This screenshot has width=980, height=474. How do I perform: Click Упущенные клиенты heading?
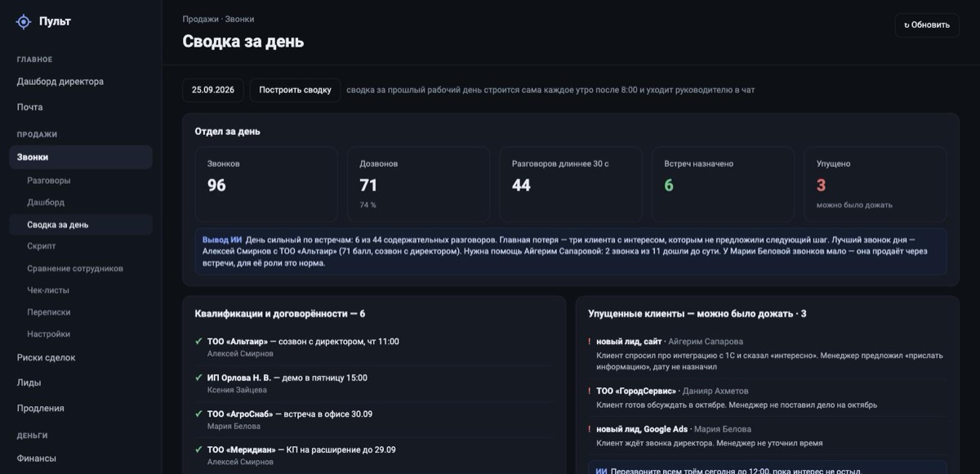point(697,314)
